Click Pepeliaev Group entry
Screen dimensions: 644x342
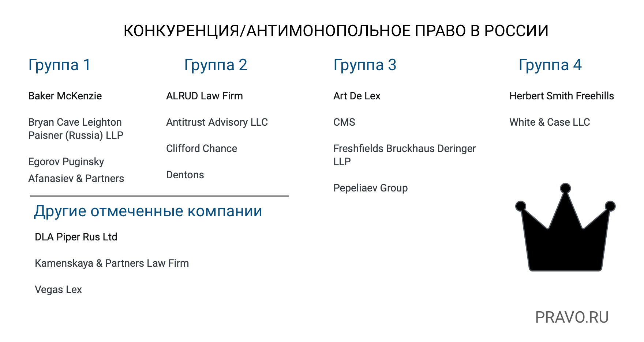370,188
